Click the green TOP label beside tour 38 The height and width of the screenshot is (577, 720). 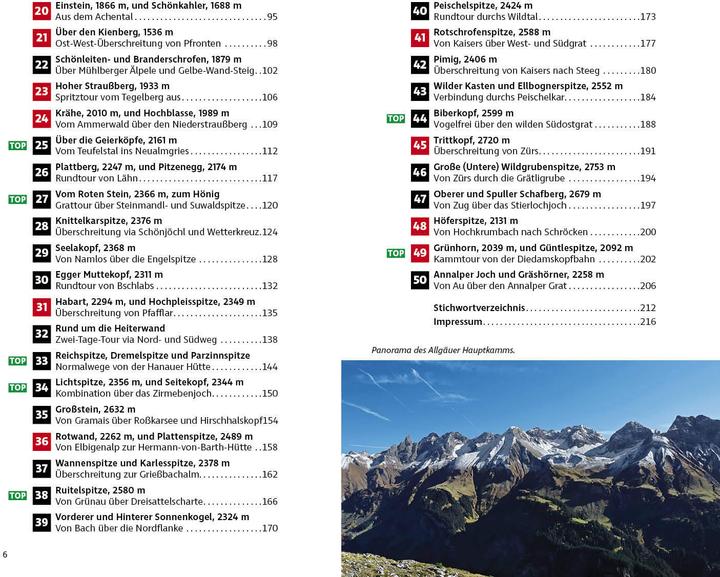[x=18, y=495]
